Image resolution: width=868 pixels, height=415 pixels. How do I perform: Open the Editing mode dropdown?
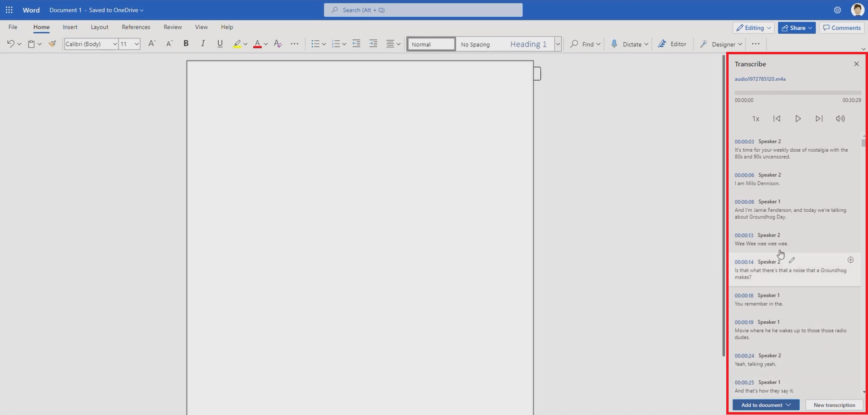pos(753,28)
